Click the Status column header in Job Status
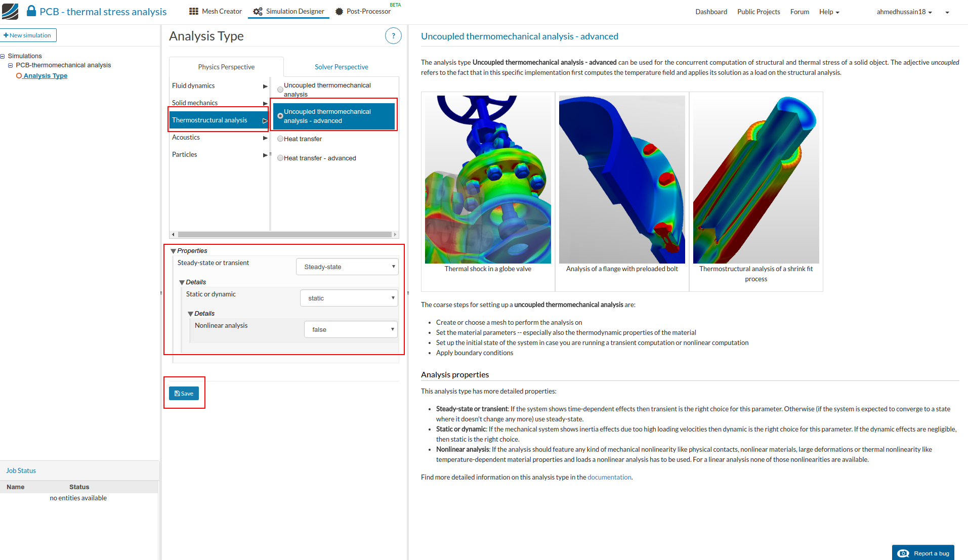This screenshot has width=968, height=560. coord(79,487)
